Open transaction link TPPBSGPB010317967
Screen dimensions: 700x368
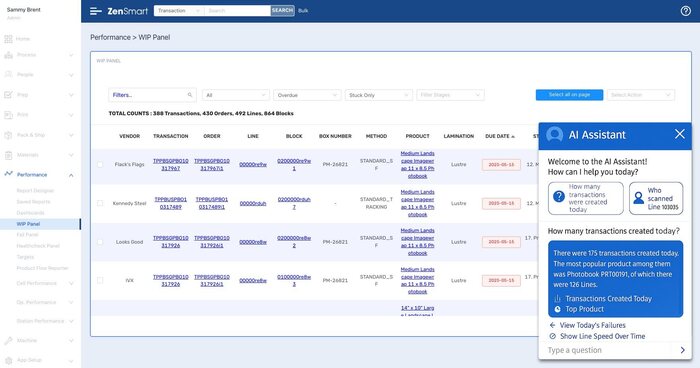click(x=171, y=164)
